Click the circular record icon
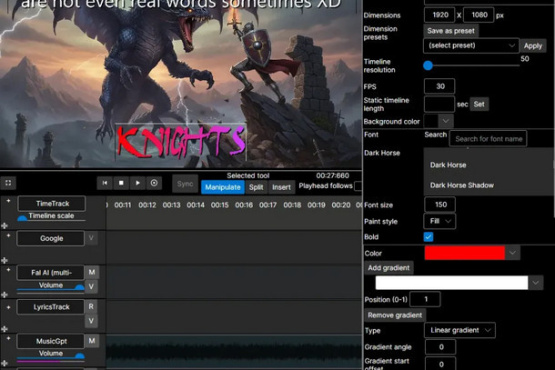The height and width of the screenshot is (370, 555). [154, 183]
